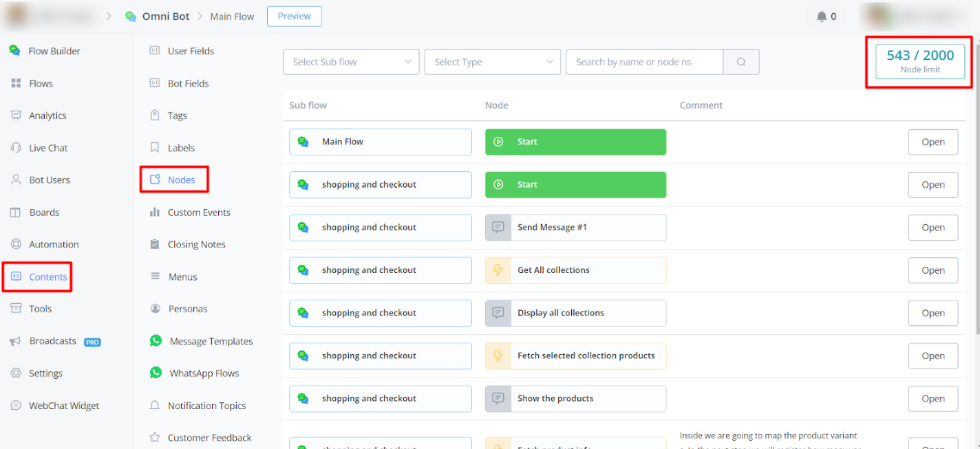Click the Main Flow breadcrumb link
Viewport: 980px width, 449px height.
coord(232,17)
